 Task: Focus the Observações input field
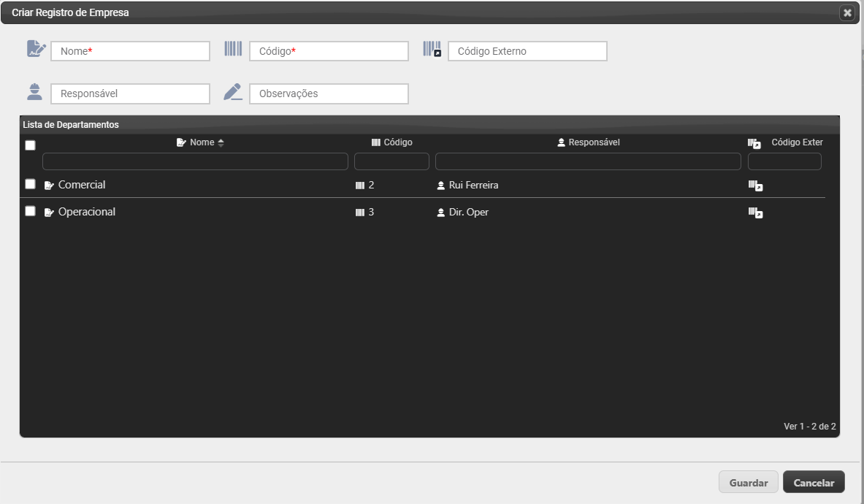click(x=329, y=93)
